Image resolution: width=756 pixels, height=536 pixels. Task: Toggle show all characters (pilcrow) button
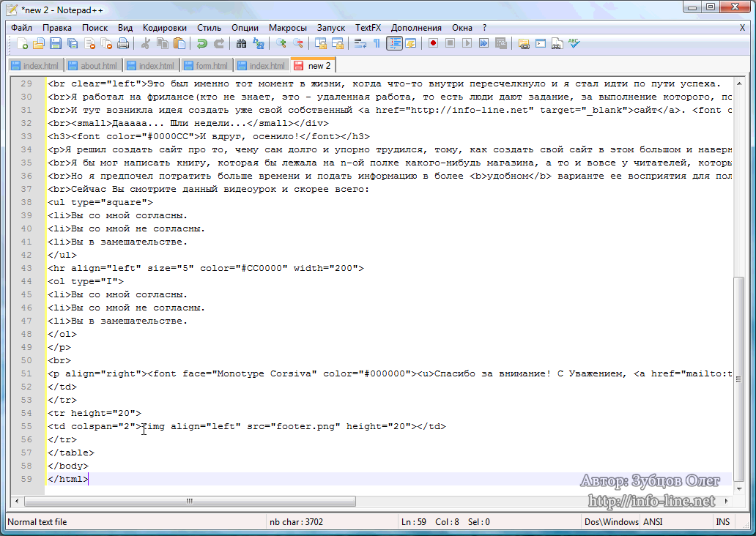pyautogui.click(x=377, y=44)
